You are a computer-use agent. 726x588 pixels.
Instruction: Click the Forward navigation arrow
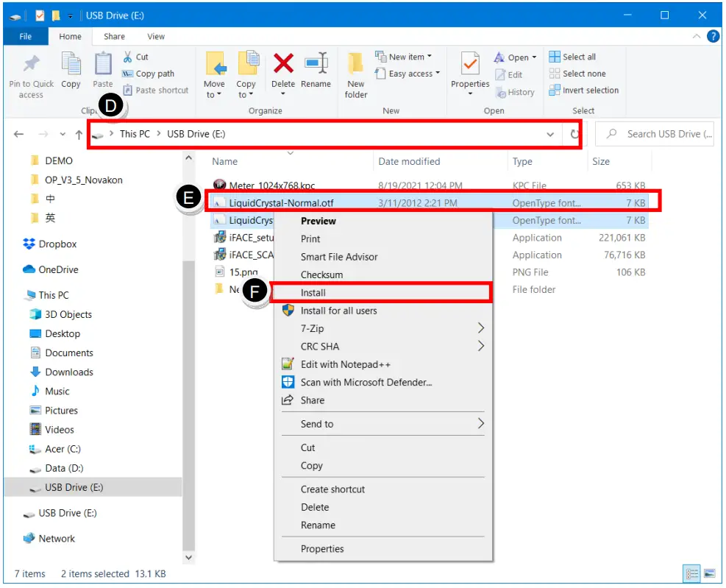pos(43,135)
